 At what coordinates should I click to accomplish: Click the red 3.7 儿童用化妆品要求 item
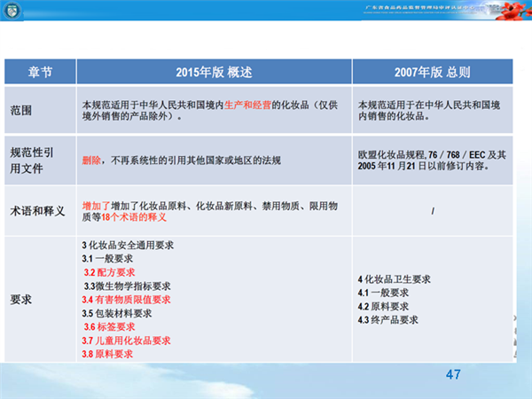point(126,340)
